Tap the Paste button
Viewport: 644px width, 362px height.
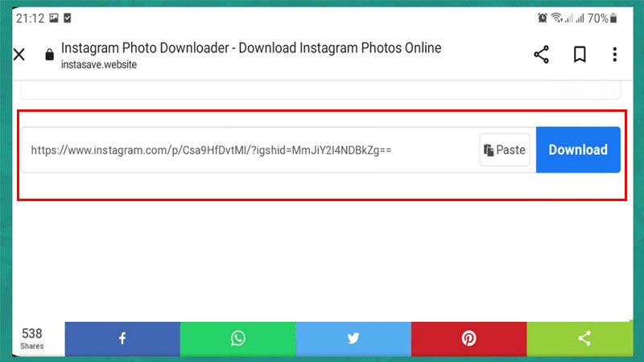[505, 150]
